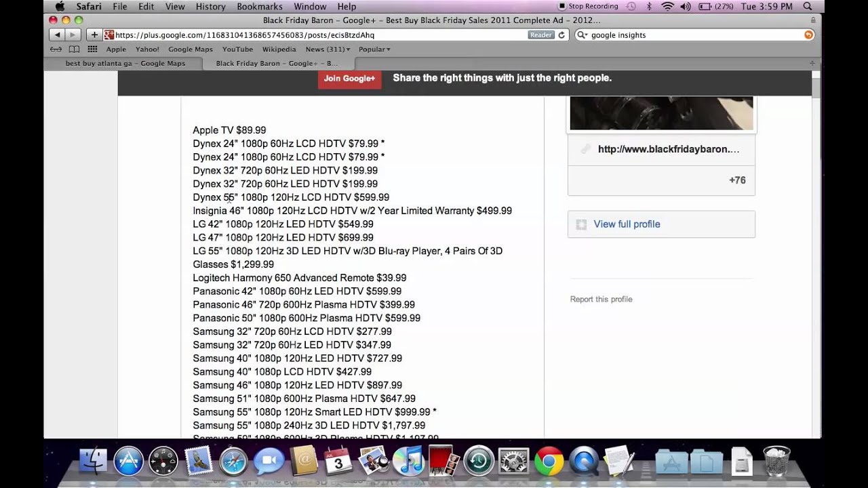The width and height of the screenshot is (868, 488).
Task: Open the Google Maps bookmark
Action: (191, 49)
